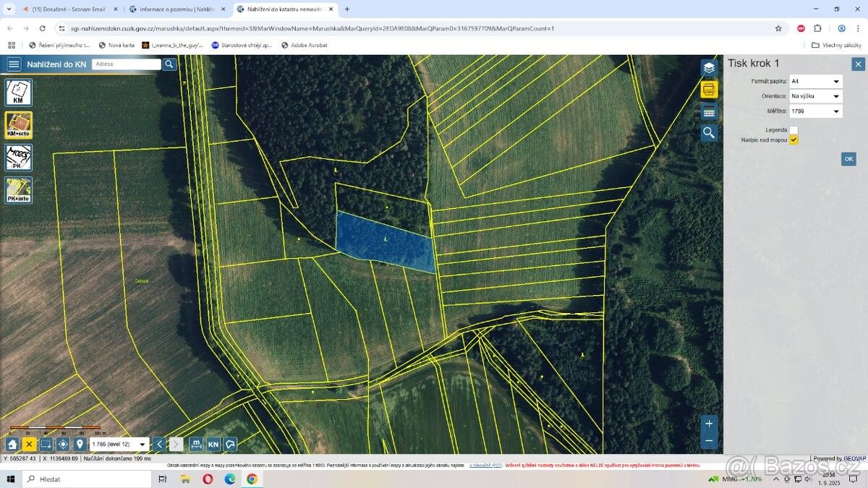The width and height of the screenshot is (868, 488).
Task: Enable the Legenda checkbox
Action: 793,130
